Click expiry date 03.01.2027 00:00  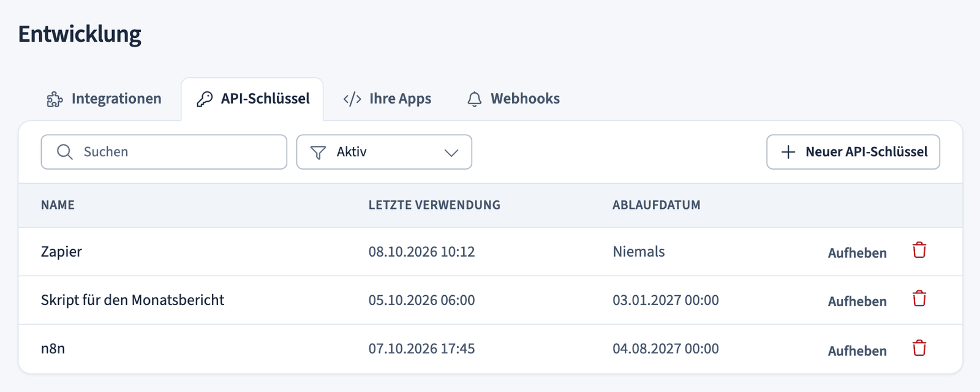[x=666, y=300]
